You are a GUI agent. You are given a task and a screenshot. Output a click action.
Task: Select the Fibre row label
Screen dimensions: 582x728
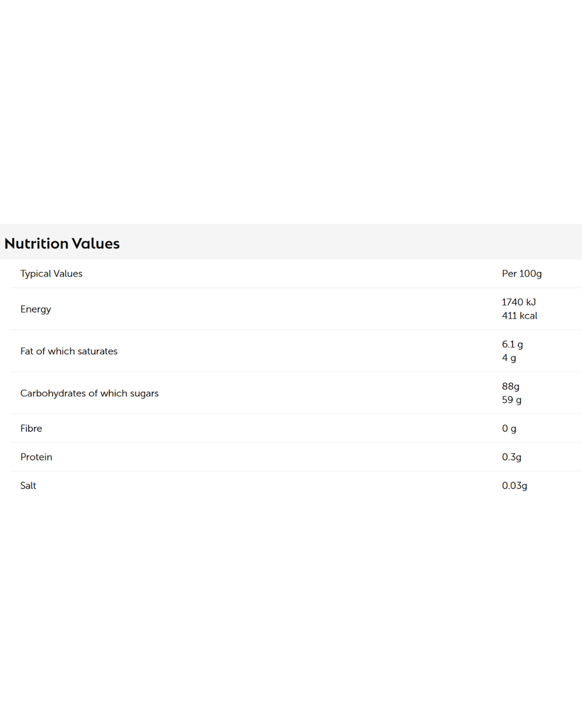tap(31, 428)
